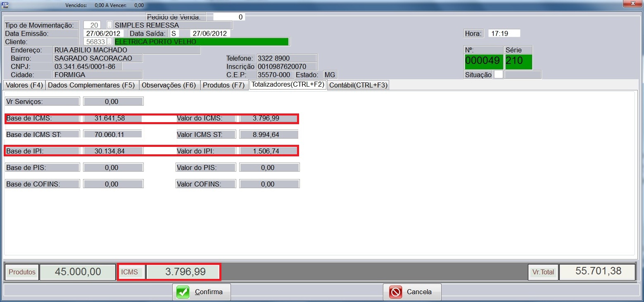Click the green ELETRICA PORTO VELHO client field

click(201, 42)
